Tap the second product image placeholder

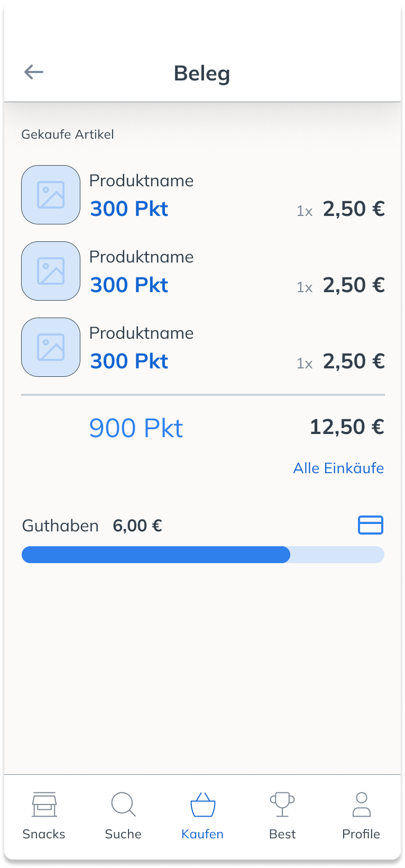click(51, 271)
